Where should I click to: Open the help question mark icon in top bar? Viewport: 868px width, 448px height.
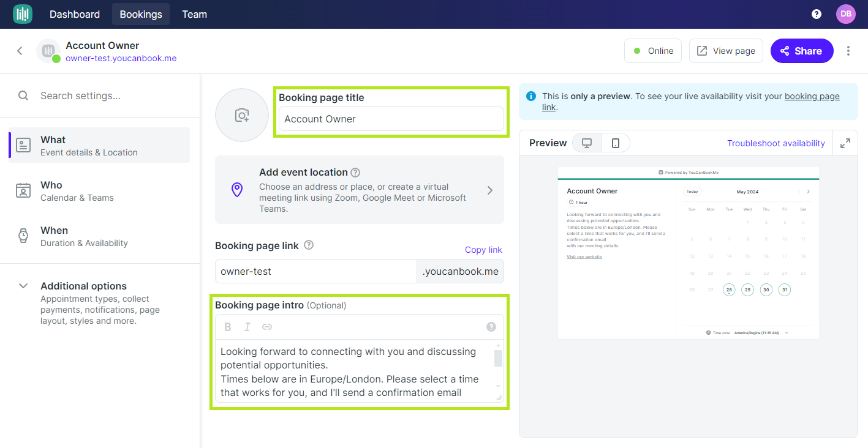point(817,14)
